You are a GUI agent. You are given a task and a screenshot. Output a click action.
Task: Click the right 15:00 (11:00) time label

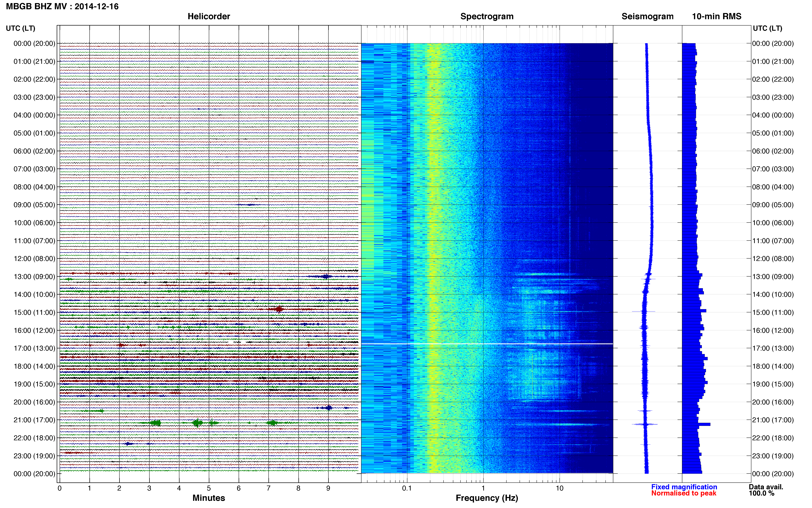pyautogui.click(x=773, y=312)
